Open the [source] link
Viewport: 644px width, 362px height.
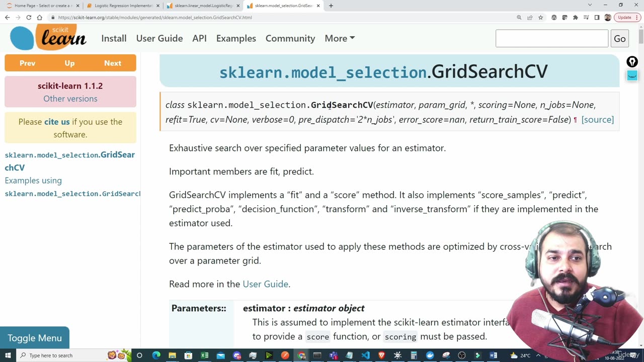(598, 120)
